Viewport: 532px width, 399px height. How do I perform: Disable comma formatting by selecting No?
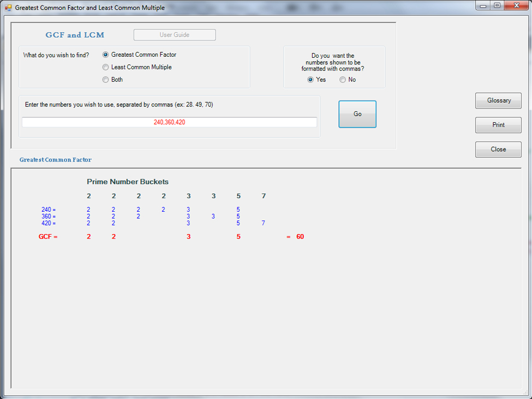click(343, 80)
